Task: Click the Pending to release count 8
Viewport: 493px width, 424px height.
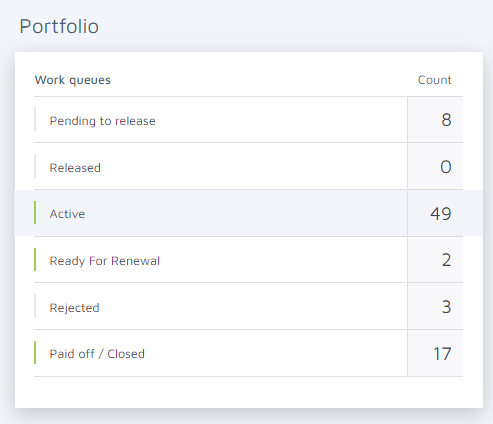Action: coord(446,120)
